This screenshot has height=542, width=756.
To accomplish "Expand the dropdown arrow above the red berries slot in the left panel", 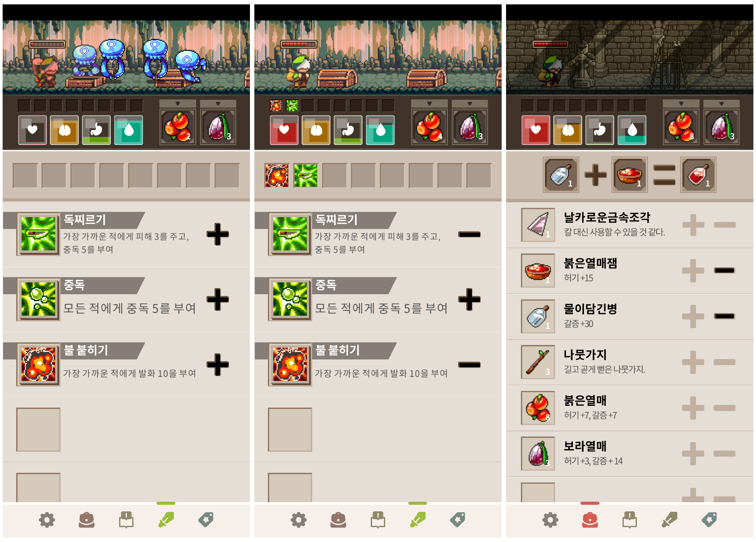I will (x=178, y=104).
